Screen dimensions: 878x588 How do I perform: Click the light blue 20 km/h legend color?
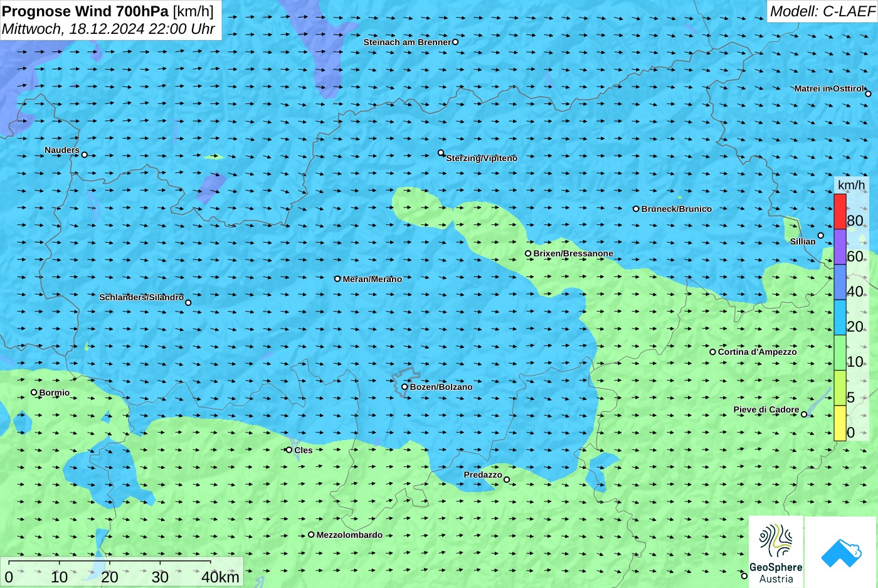tap(840, 318)
